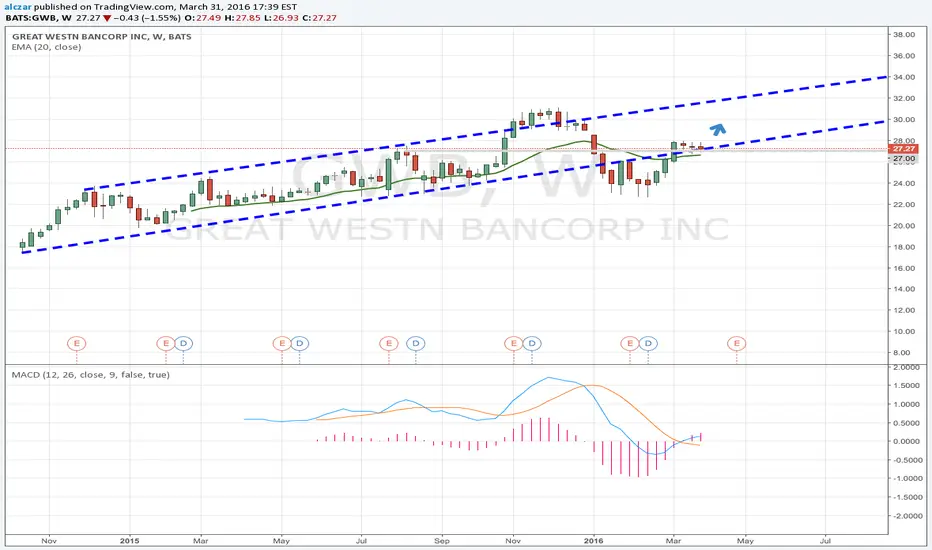Click the GREAT WESTN BANCORP INC legend title

[x=102, y=36]
